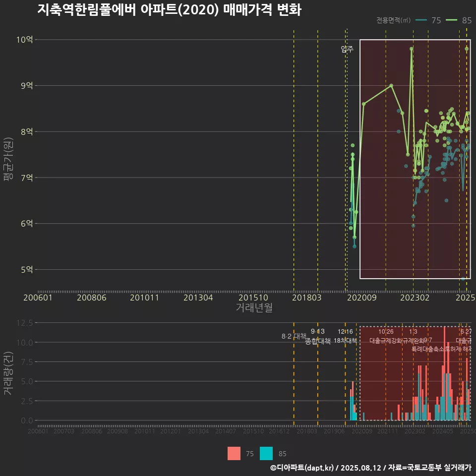Click the '201304' x-axis label on price chart
Image resolution: width=476 pixels, height=476 pixels.
tap(198, 297)
